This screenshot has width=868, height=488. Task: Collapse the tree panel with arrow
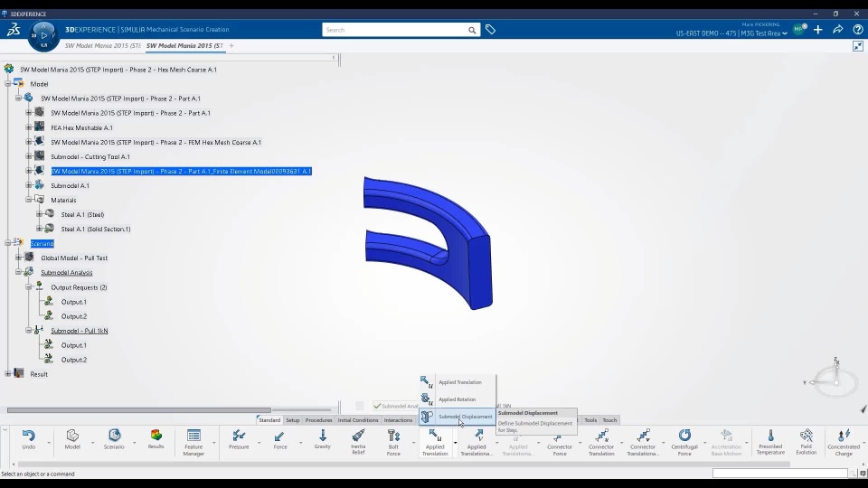point(334,58)
